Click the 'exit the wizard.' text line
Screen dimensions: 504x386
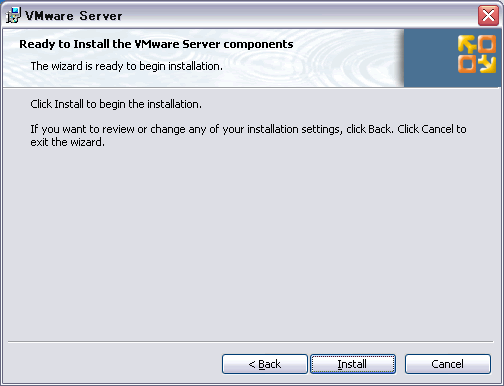(68, 142)
